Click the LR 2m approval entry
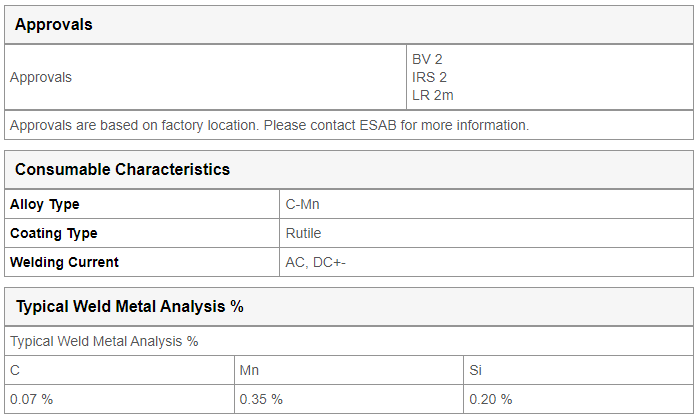698x420 pixels. (x=432, y=95)
